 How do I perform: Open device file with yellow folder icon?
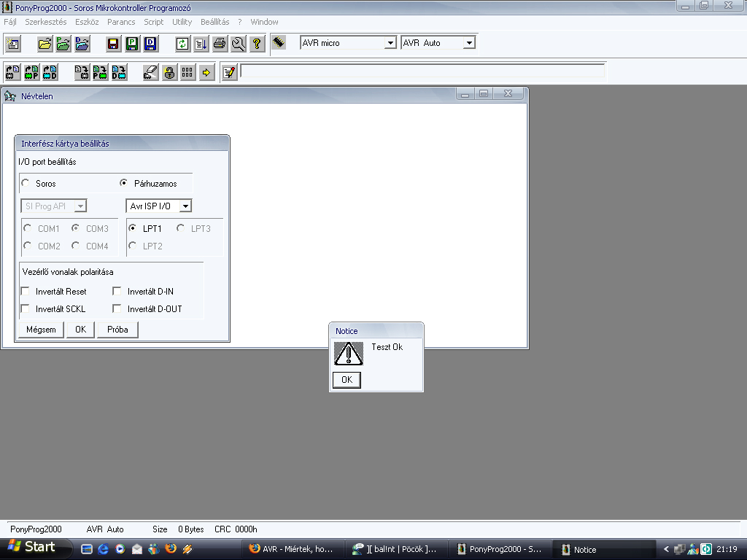[44, 44]
